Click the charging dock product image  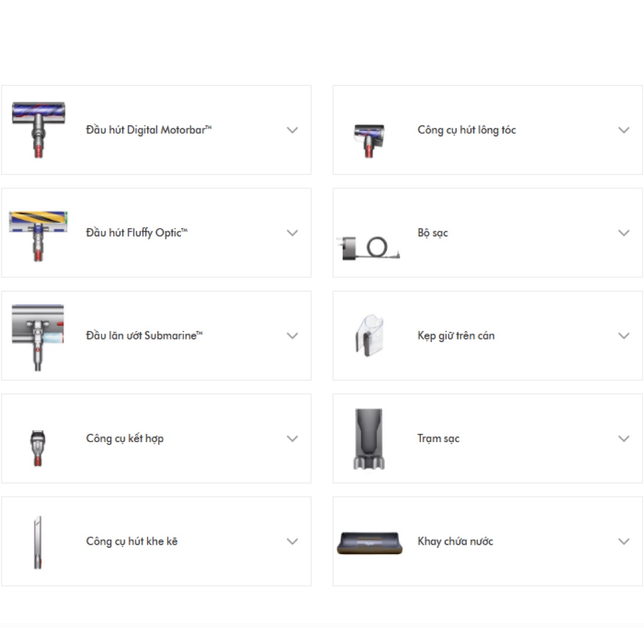(x=369, y=438)
